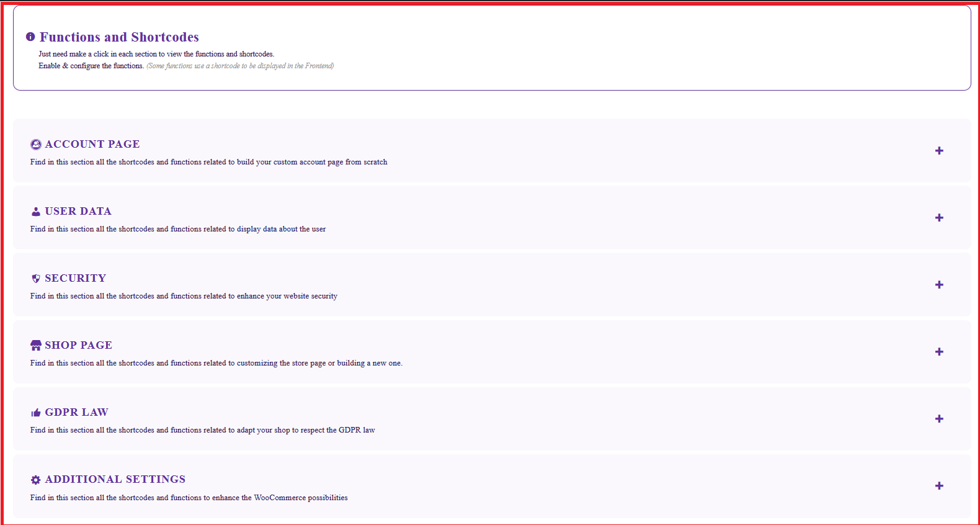
Task: Click the GDPR LAW section title
Action: tap(77, 412)
